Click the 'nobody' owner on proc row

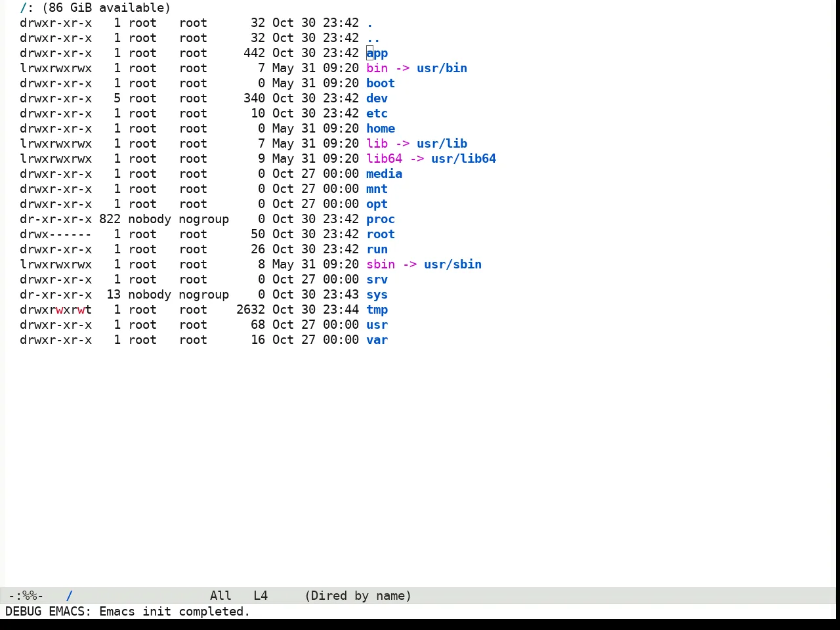click(x=150, y=219)
